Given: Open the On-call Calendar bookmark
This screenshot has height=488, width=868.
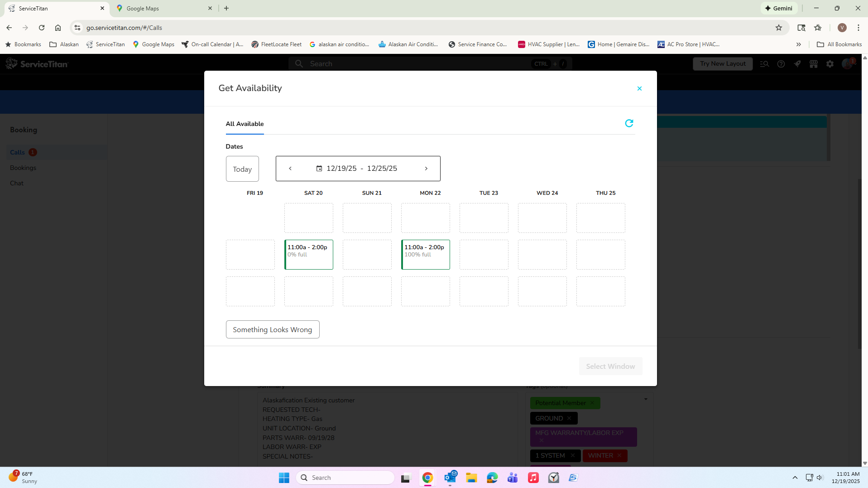Looking at the screenshot, I should click(212, 44).
